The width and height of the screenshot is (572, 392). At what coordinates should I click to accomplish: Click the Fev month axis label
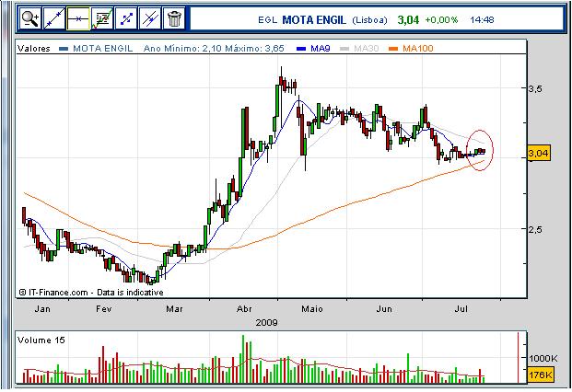[x=103, y=309]
